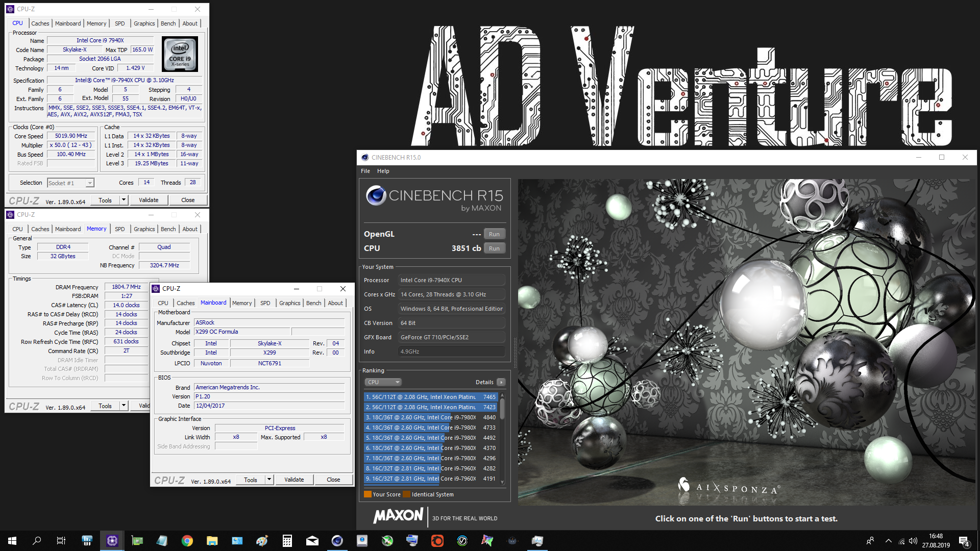
Task: Open the Paint palette taskbar icon
Action: pyautogui.click(x=262, y=541)
